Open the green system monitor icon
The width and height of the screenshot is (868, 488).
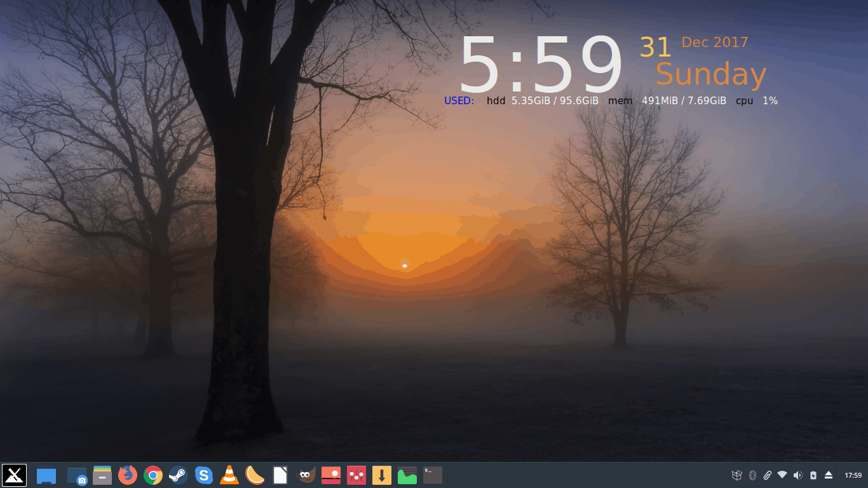[x=407, y=475]
